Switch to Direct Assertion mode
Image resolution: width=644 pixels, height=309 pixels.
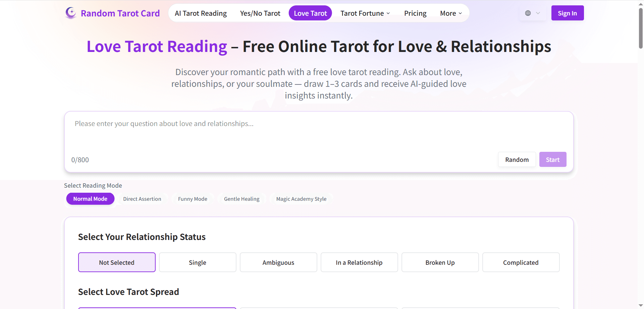pyautogui.click(x=142, y=199)
